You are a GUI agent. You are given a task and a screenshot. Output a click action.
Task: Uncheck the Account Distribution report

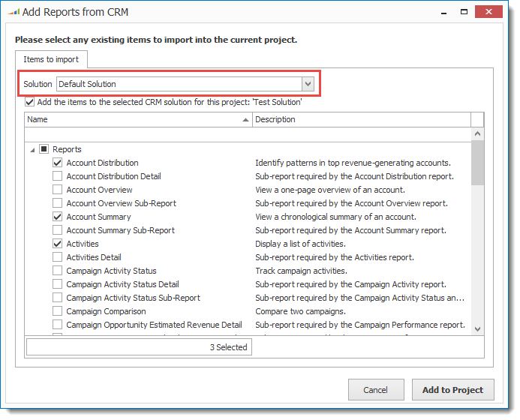[x=57, y=163]
